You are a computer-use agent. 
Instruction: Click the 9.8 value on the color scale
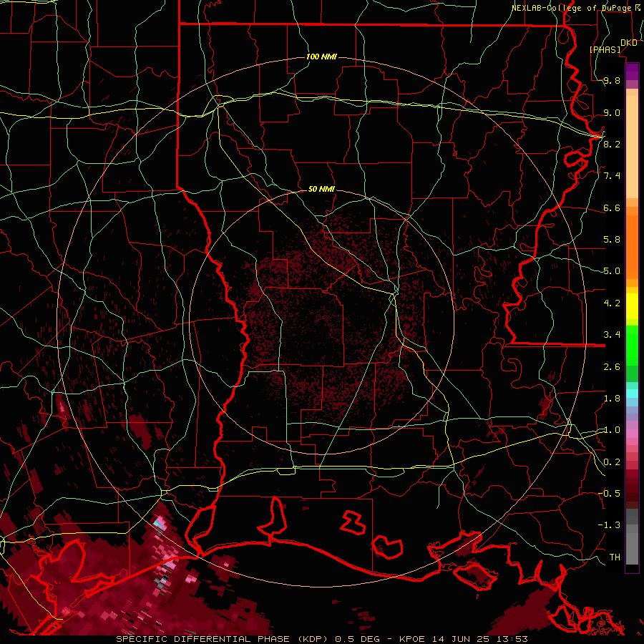pyautogui.click(x=612, y=80)
